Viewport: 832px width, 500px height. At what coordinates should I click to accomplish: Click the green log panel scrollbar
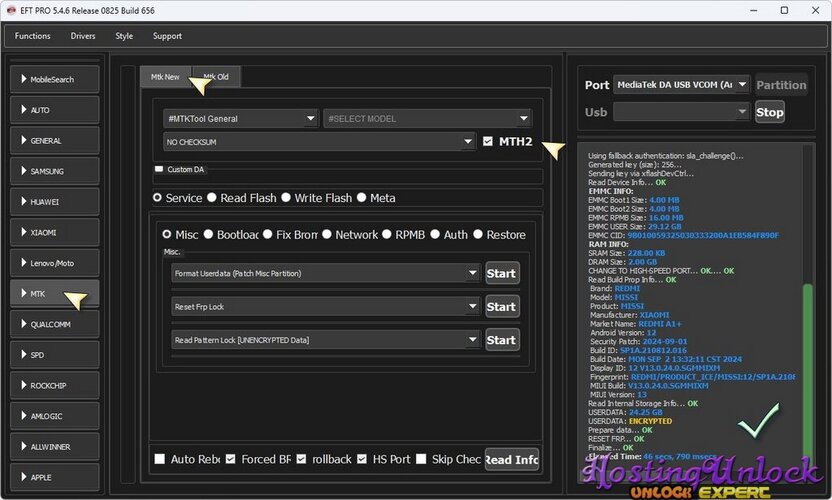click(808, 372)
